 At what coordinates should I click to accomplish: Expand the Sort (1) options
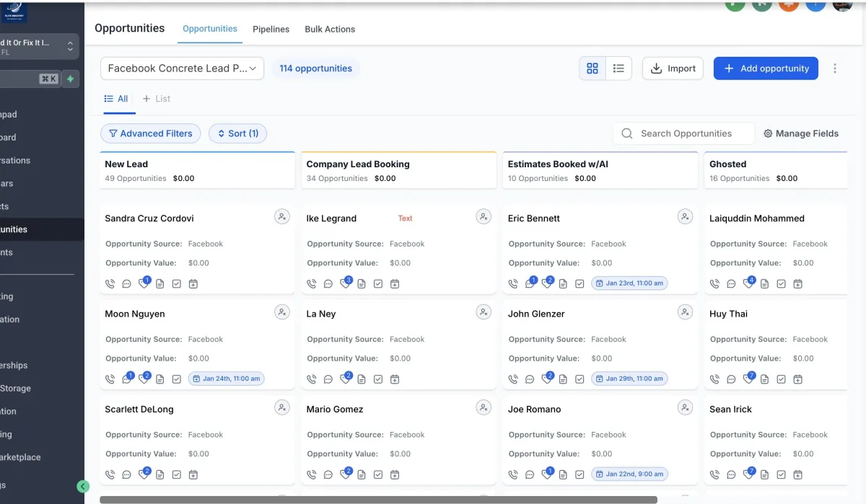(237, 133)
